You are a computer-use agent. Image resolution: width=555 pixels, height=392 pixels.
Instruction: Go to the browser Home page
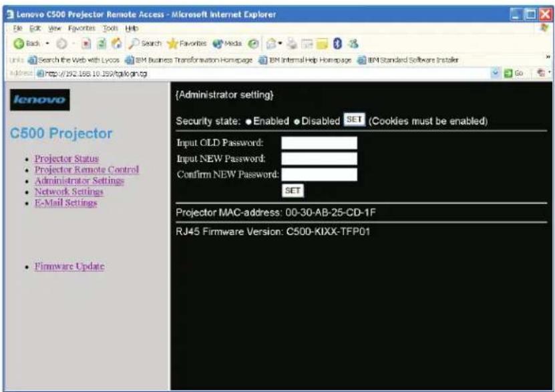pyautogui.click(x=116, y=43)
